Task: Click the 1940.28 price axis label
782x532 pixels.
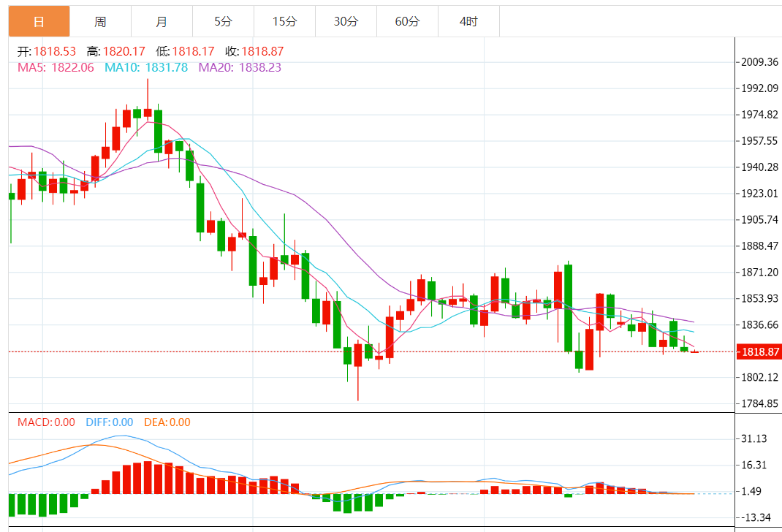Action: 759,167
